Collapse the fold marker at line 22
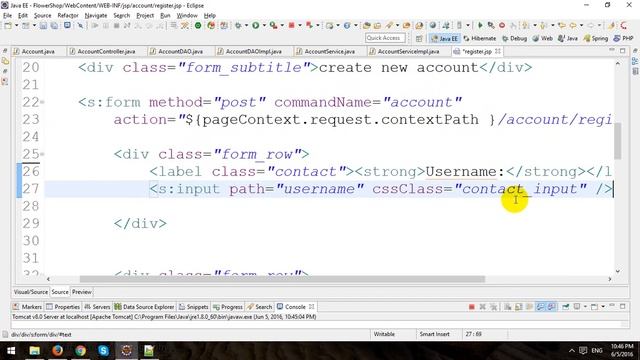The image size is (640, 360). coord(42,102)
